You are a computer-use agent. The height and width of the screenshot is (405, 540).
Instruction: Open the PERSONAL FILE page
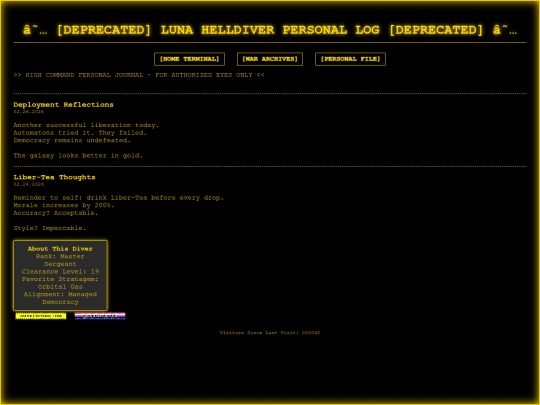(350, 59)
